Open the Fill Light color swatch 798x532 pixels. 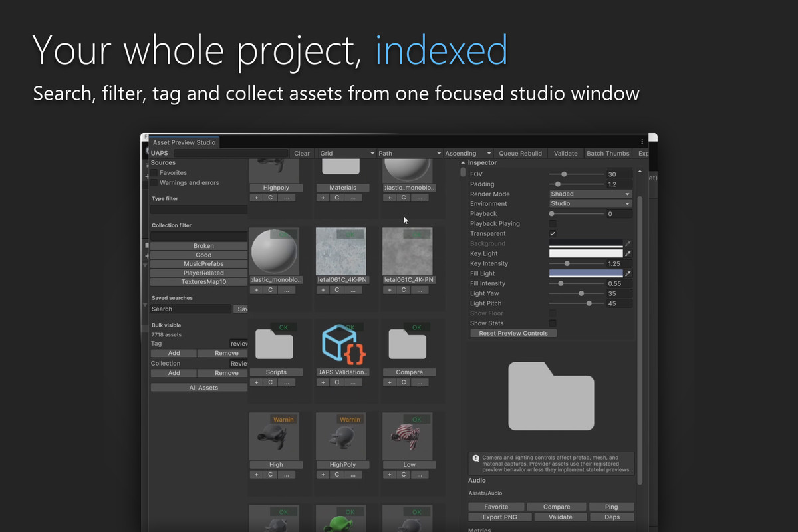pyautogui.click(x=586, y=273)
